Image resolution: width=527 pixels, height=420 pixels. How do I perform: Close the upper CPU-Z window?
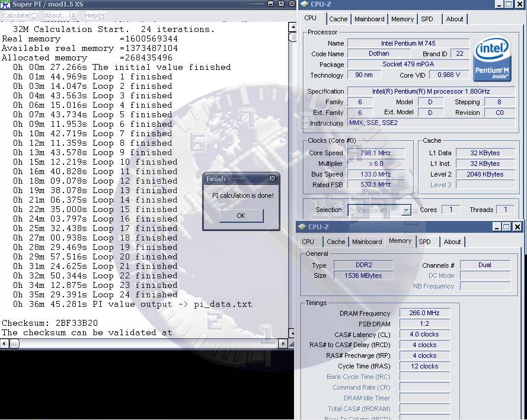[519, 4]
